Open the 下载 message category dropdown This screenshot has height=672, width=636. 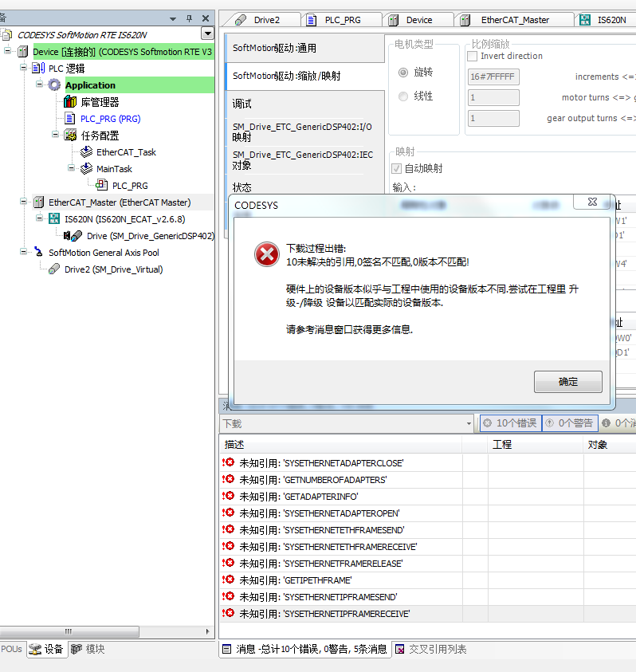pos(469,423)
